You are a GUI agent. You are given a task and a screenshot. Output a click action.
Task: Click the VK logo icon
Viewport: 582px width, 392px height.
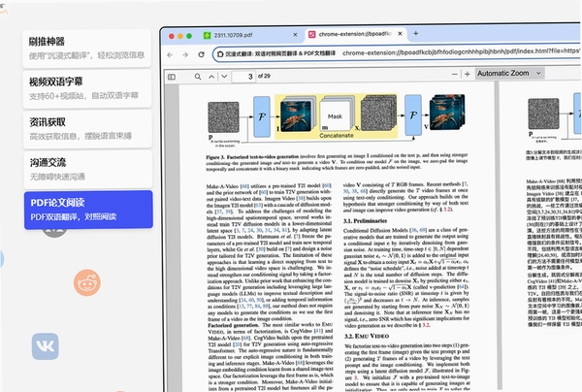pyautogui.click(x=46, y=346)
